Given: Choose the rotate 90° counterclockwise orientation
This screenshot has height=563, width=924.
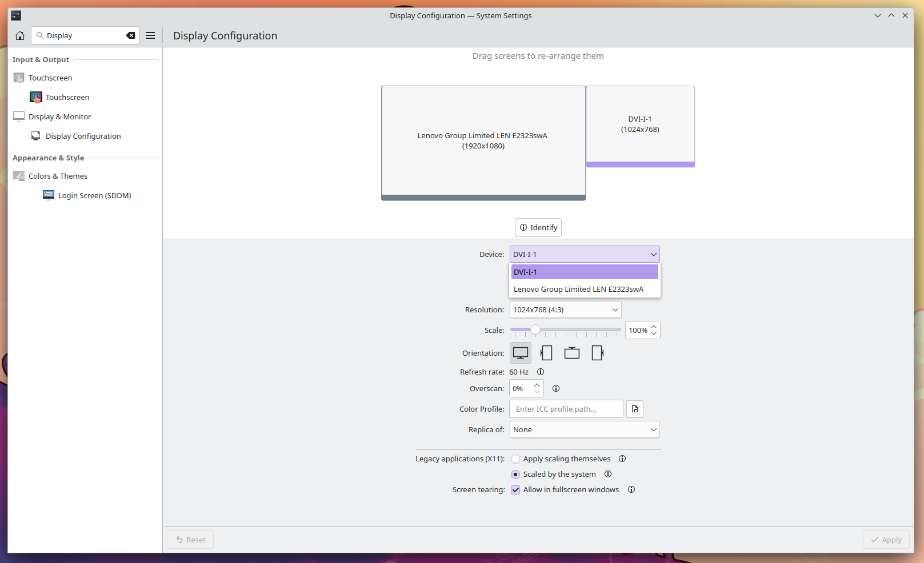Looking at the screenshot, I should click(x=546, y=353).
